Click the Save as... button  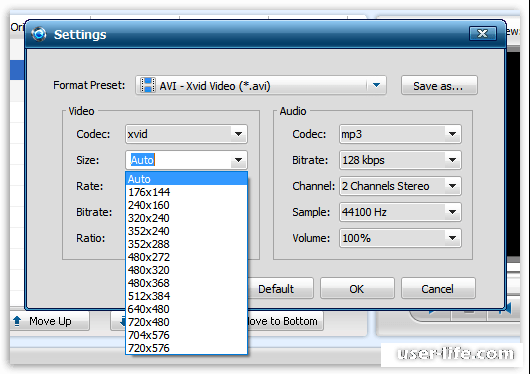click(x=439, y=86)
